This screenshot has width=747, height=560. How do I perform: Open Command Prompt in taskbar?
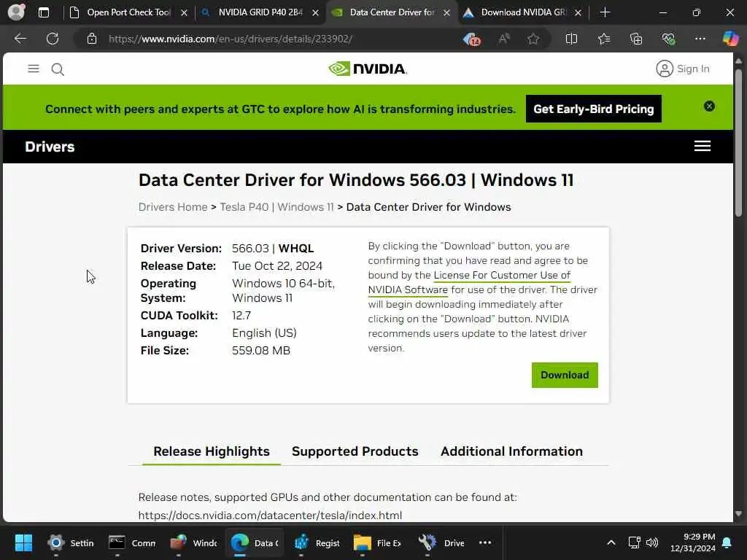132,542
